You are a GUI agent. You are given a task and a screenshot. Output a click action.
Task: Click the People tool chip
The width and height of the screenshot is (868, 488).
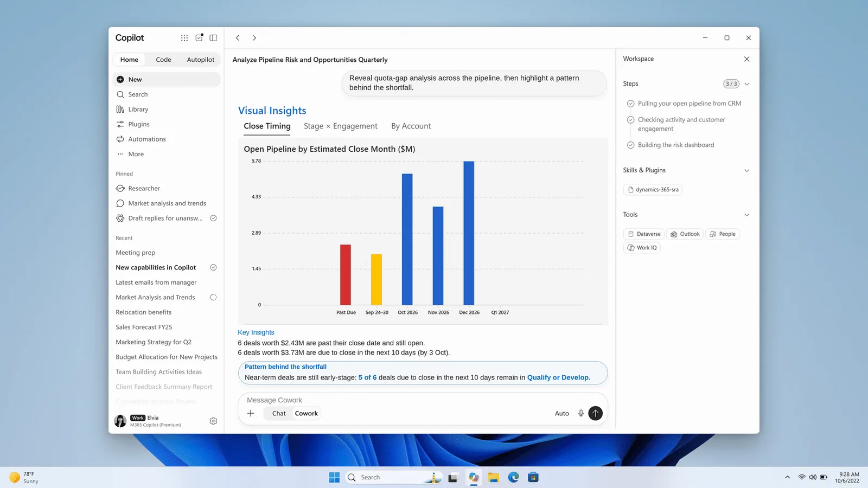pos(723,234)
